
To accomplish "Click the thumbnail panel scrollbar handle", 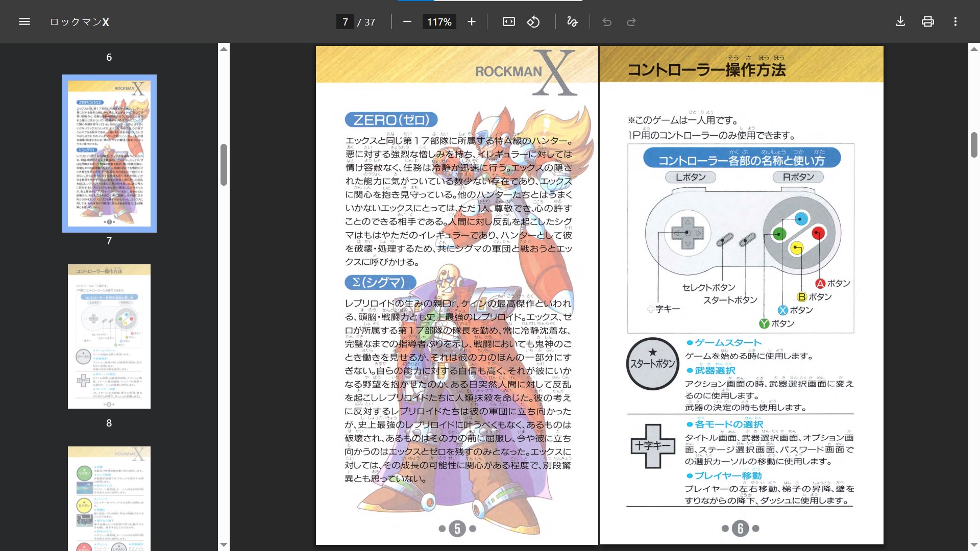I will tap(224, 165).
